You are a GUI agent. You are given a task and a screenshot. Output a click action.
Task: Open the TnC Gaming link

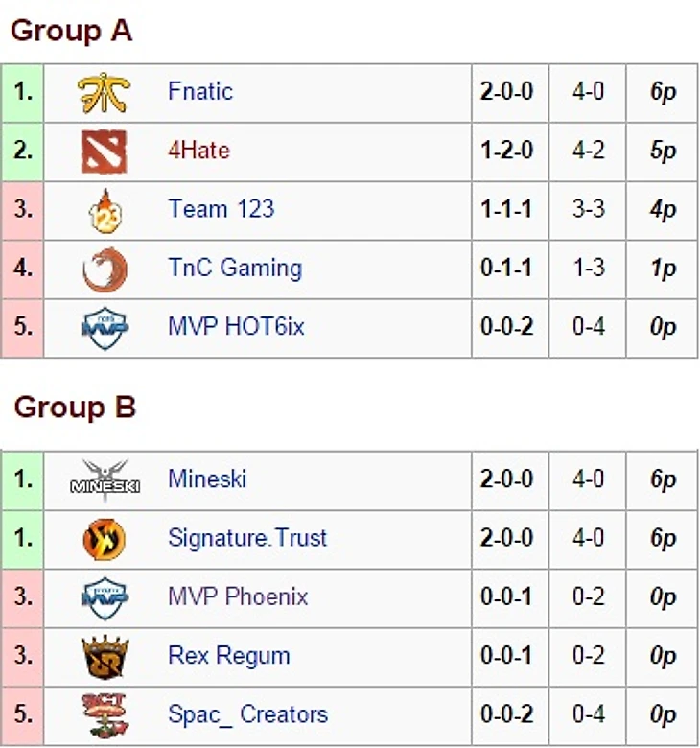click(x=235, y=268)
